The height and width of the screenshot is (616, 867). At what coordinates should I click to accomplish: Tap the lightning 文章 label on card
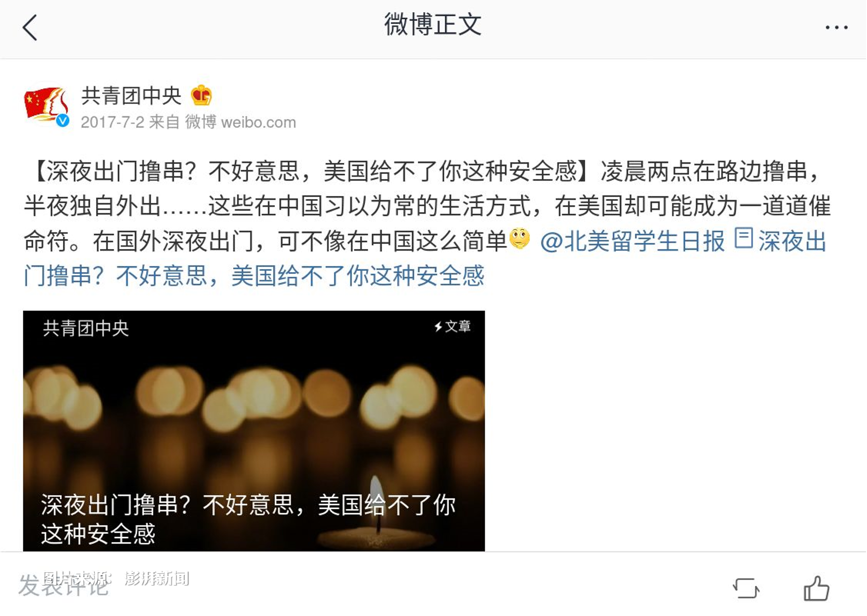tap(452, 326)
